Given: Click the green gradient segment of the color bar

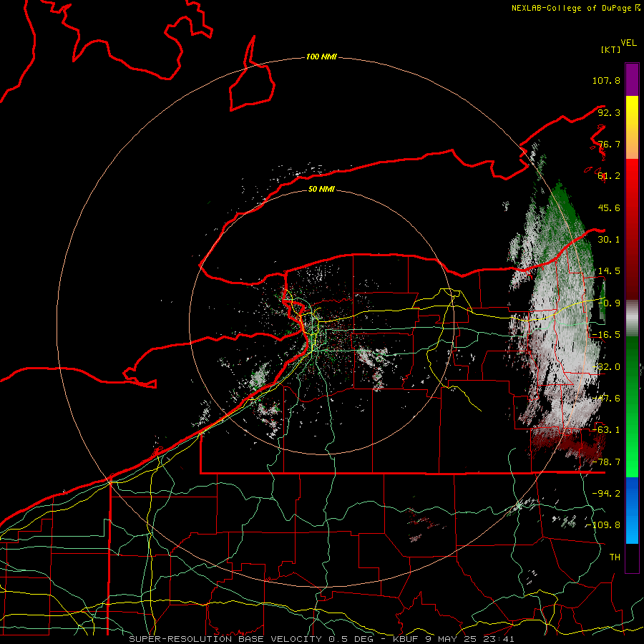Looking at the screenshot, I should click(632, 406).
